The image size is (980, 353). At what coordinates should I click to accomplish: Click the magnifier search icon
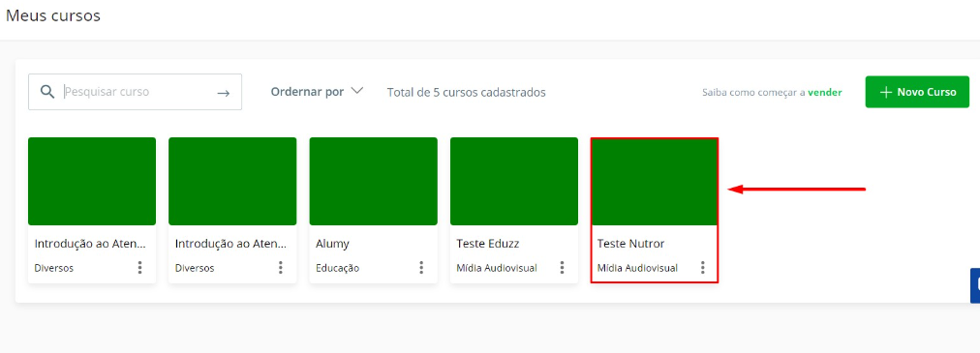[x=47, y=92]
